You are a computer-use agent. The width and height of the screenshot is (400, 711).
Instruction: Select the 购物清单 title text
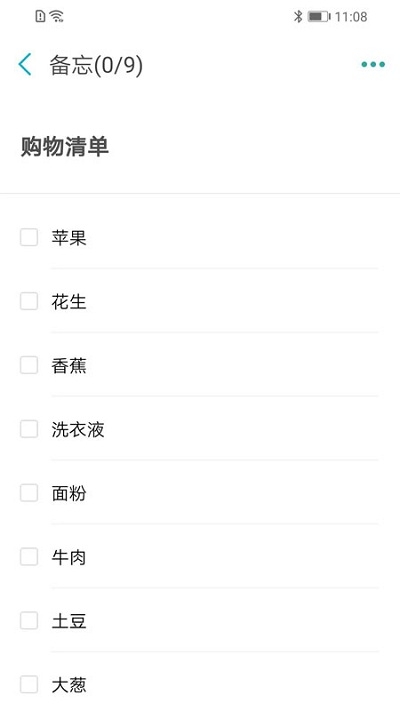tap(65, 147)
